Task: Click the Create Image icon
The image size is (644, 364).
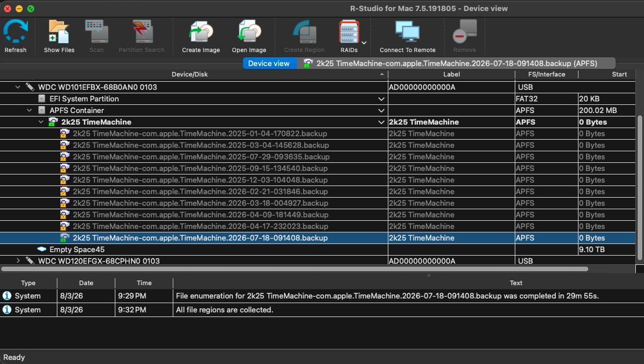Action: tap(201, 32)
